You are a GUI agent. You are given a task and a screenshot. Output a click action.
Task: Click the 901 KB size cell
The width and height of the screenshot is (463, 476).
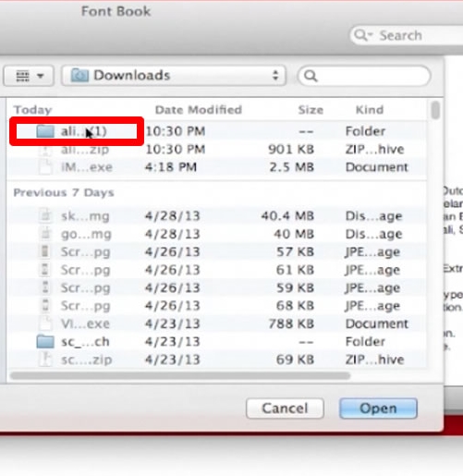pyautogui.click(x=291, y=150)
